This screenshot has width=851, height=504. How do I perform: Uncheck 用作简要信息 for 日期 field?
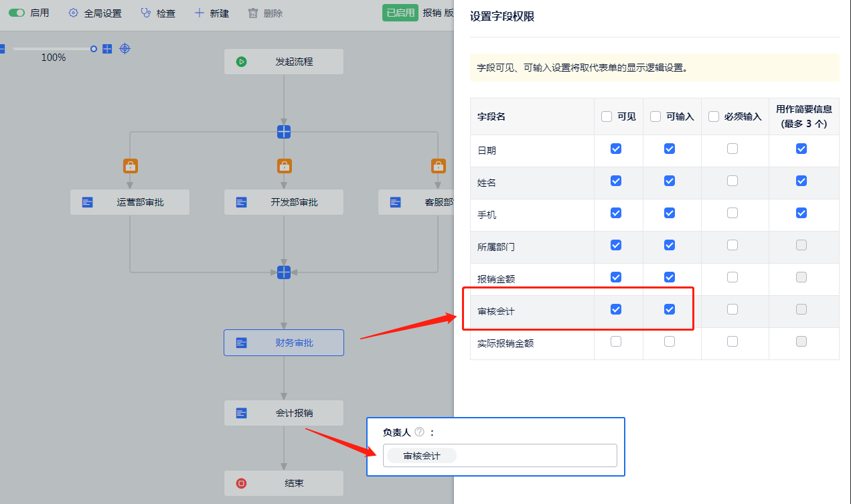pyautogui.click(x=801, y=149)
